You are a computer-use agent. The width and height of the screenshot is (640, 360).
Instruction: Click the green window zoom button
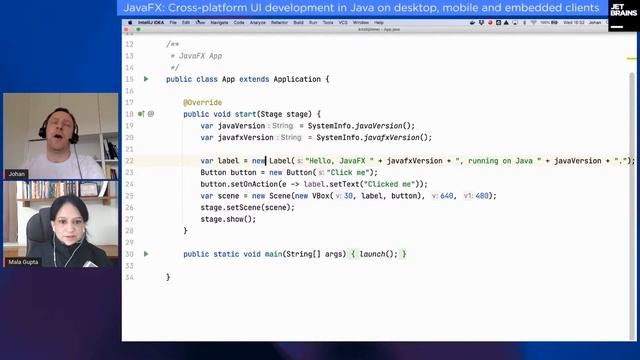pyautogui.click(x=138, y=29)
